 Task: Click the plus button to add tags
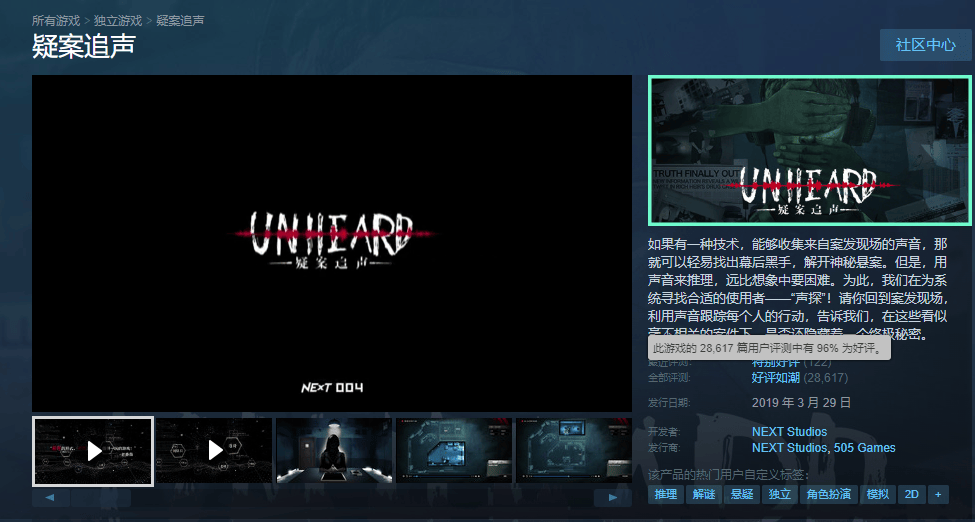pos(938,494)
